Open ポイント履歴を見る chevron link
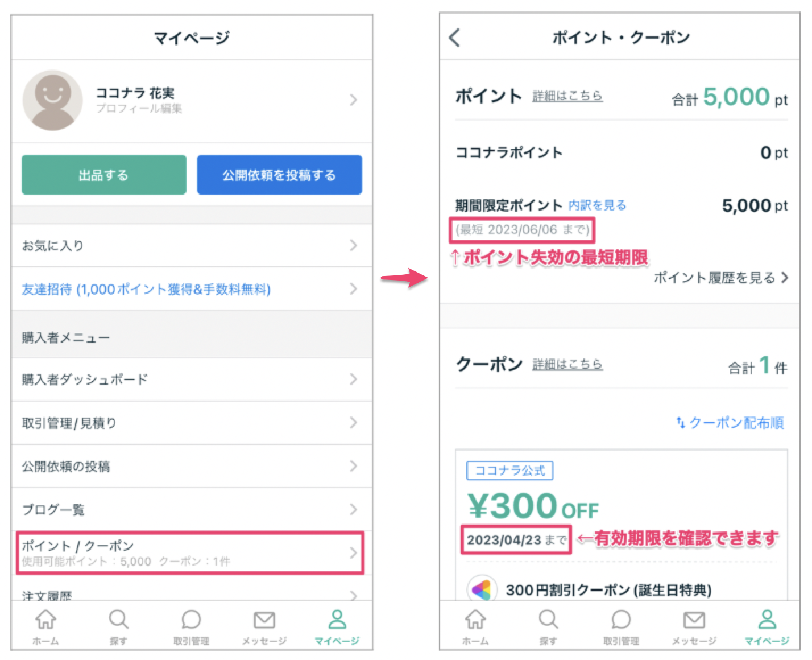Viewport: 812px width, 660px height. (x=721, y=278)
